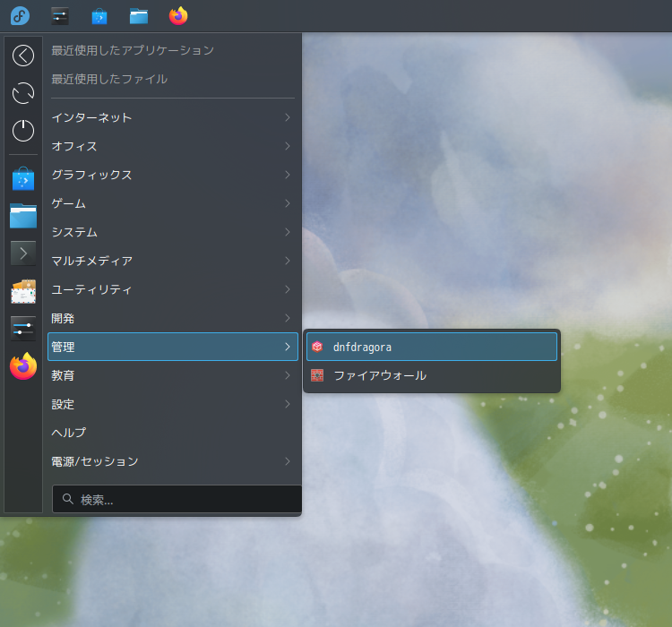Open the 教育 category

(x=173, y=375)
